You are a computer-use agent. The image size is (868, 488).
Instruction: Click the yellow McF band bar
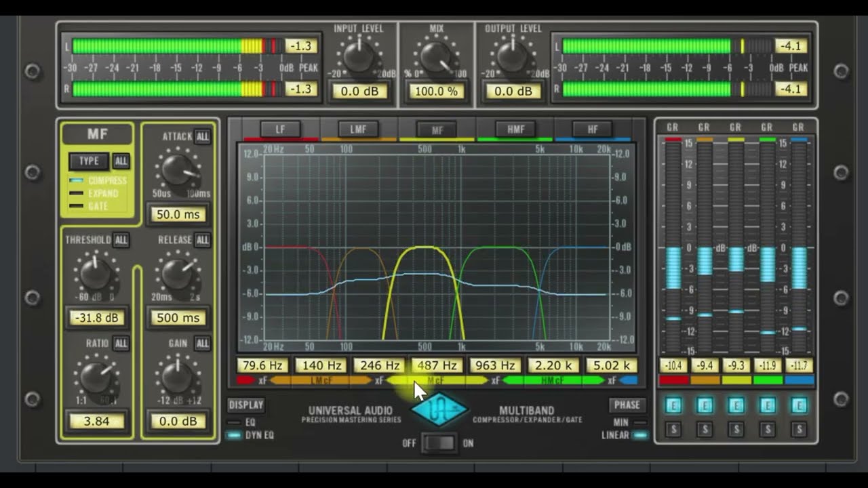click(x=437, y=381)
